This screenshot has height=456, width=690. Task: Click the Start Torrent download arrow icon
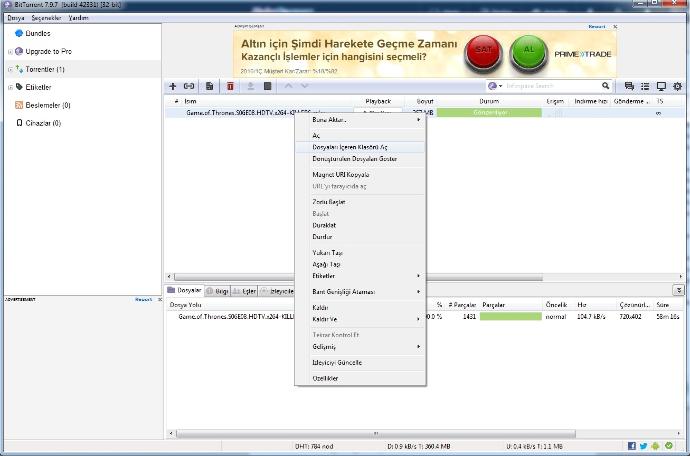250,86
